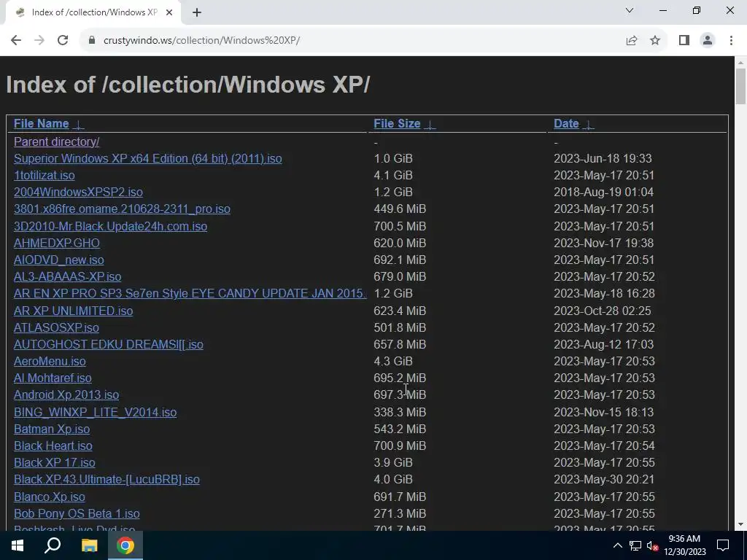Open the AHMEDXP.GHO link
This screenshot has width=747, height=560.
tap(57, 243)
